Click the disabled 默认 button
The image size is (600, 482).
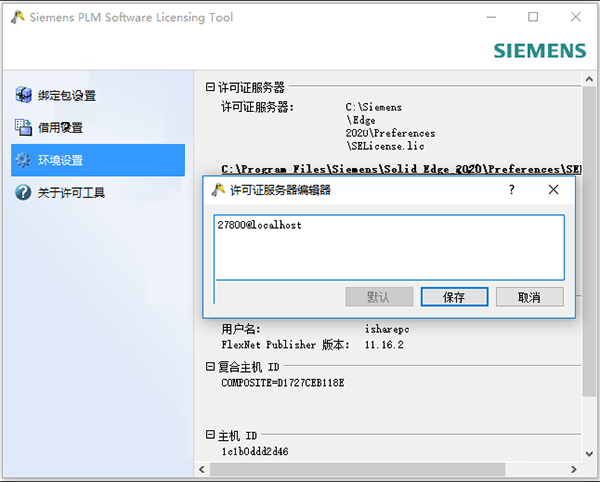(x=379, y=297)
